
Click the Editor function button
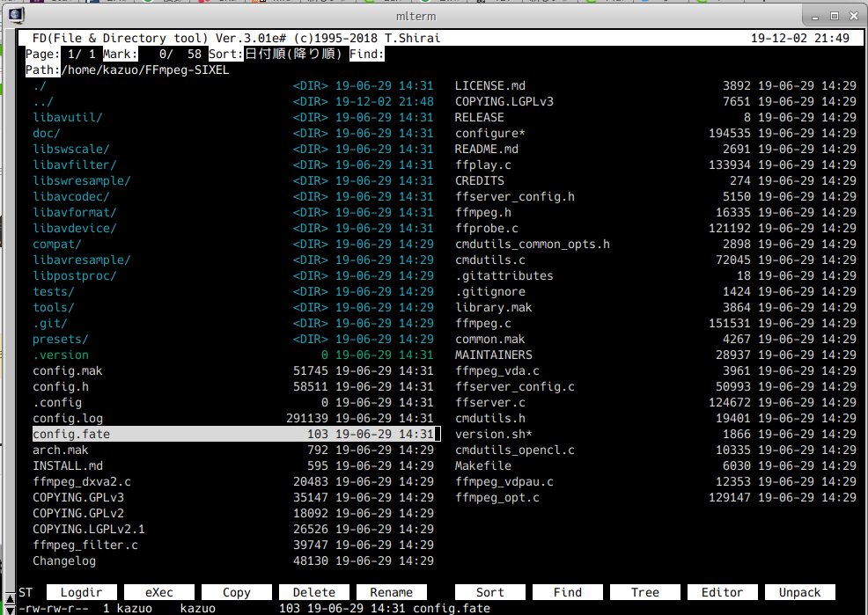tap(723, 592)
